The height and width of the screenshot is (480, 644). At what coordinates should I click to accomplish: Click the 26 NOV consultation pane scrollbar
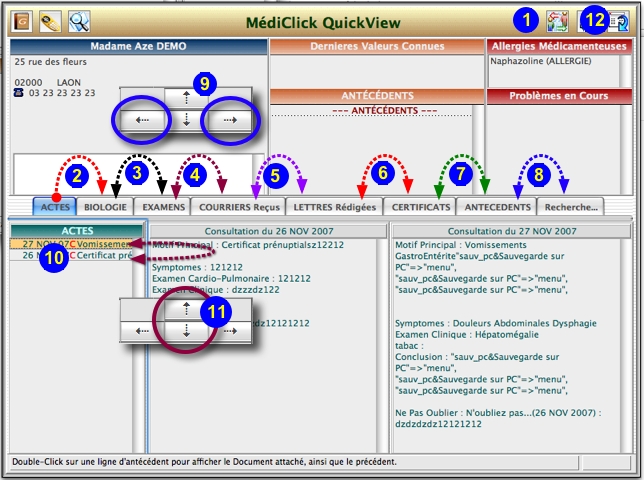(x=382, y=346)
